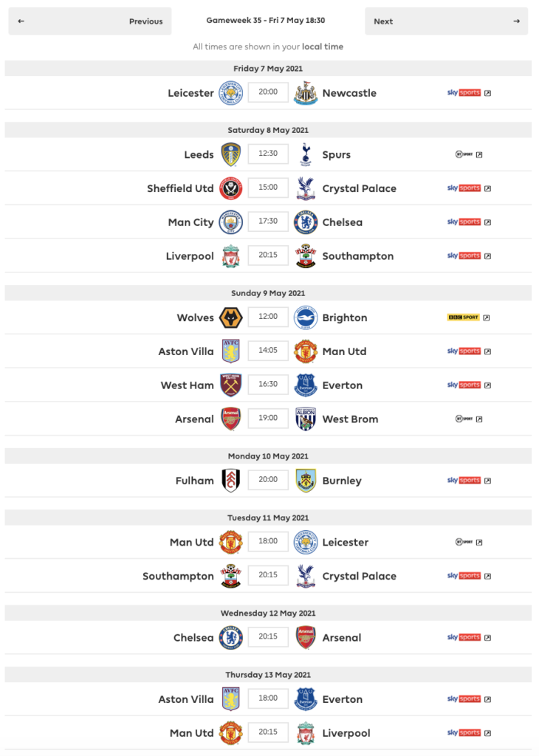The width and height of the screenshot is (539, 756).
Task: Go to the Previous gameweek
Action: pyautogui.click(x=89, y=21)
